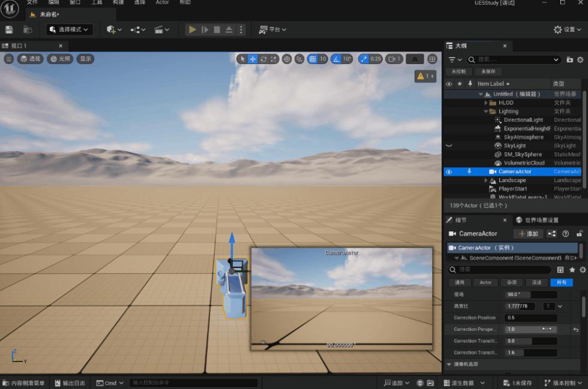This screenshot has height=389, width=588.
Task: Select the Scale tool in viewport toolbar
Action: pos(274,59)
